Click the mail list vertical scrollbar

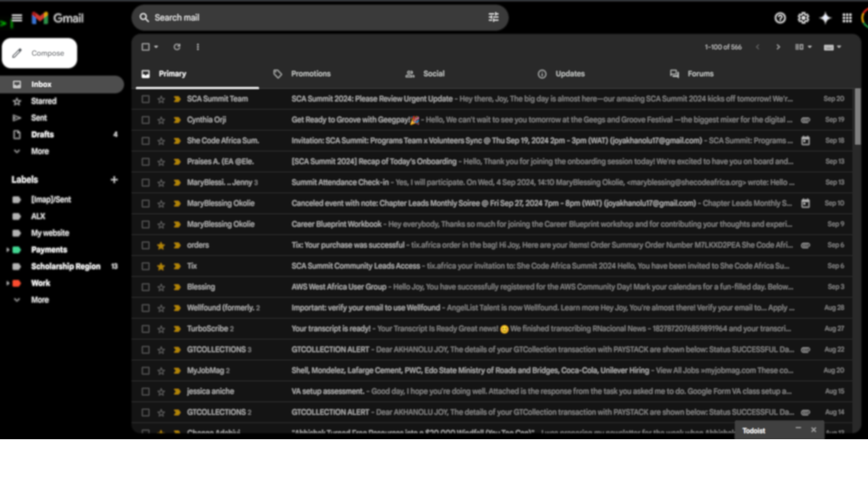pyautogui.click(x=858, y=117)
